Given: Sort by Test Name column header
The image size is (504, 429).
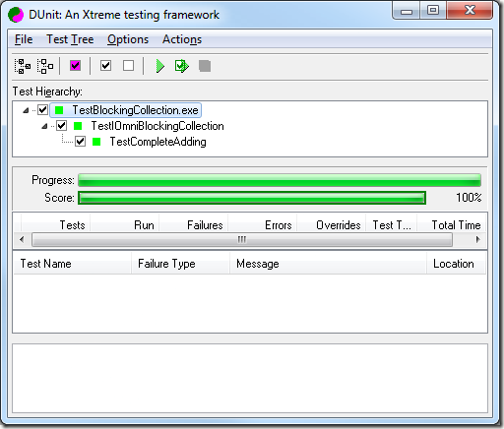Looking at the screenshot, I should pyautogui.click(x=72, y=264).
